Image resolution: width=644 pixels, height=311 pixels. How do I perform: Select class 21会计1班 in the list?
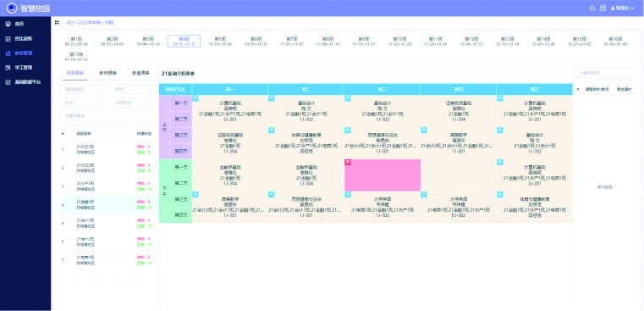tap(108, 224)
